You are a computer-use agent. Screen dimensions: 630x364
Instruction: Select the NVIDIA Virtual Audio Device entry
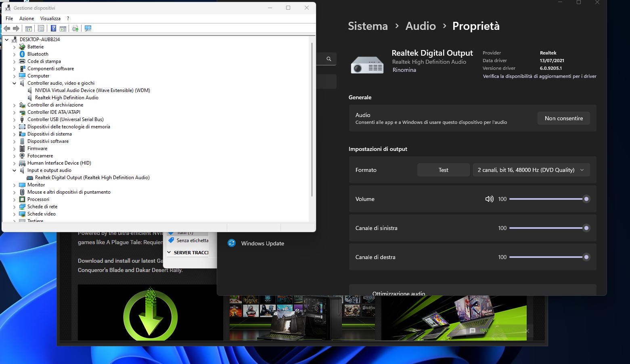[92, 90]
